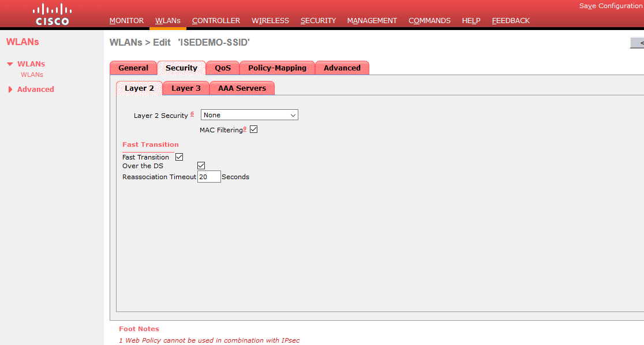Viewport: 644px width, 345px height.
Task: Switch to the QoS tab
Action: [x=223, y=68]
